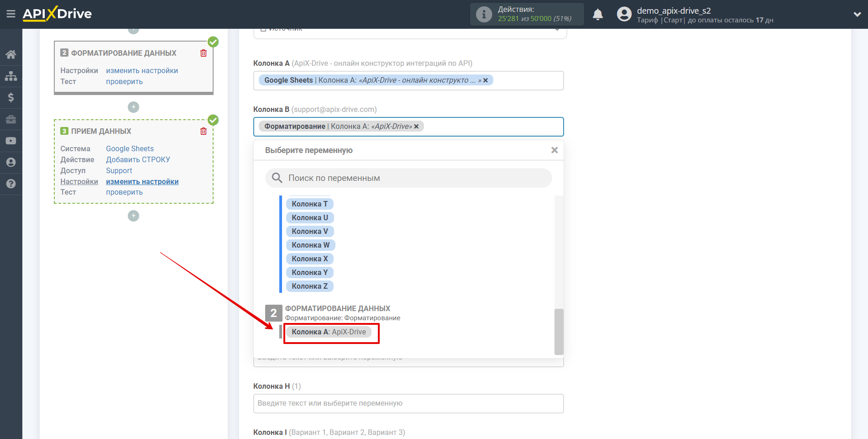Select variable Колонка Z
Image resolution: width=868 pixels, height=439 pixels.
[310, 286]
